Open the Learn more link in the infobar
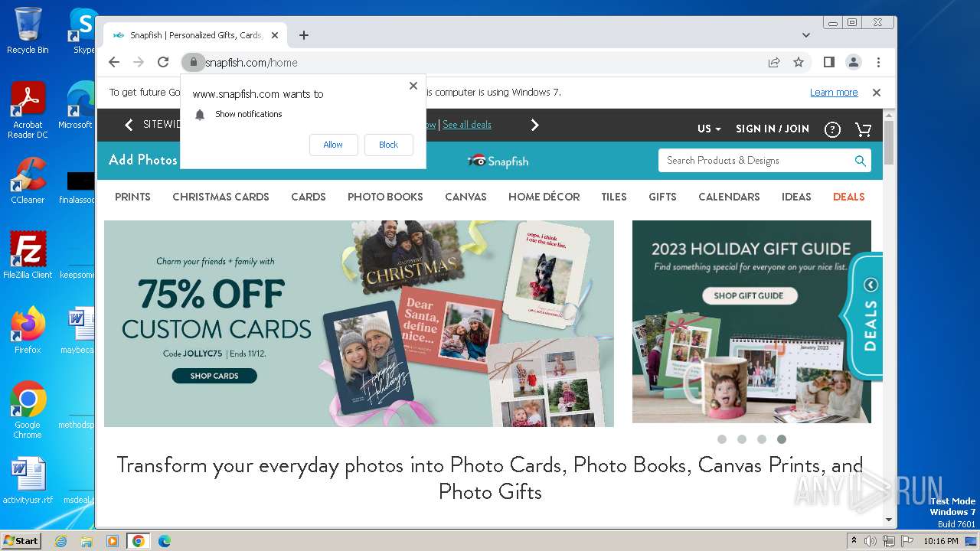The width and height of the screenshot is (980, 551). coord(834,93)
